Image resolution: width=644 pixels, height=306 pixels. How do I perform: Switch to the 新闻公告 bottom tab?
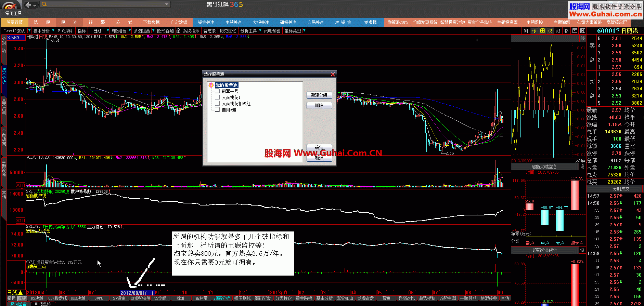(x=18, y=304)
